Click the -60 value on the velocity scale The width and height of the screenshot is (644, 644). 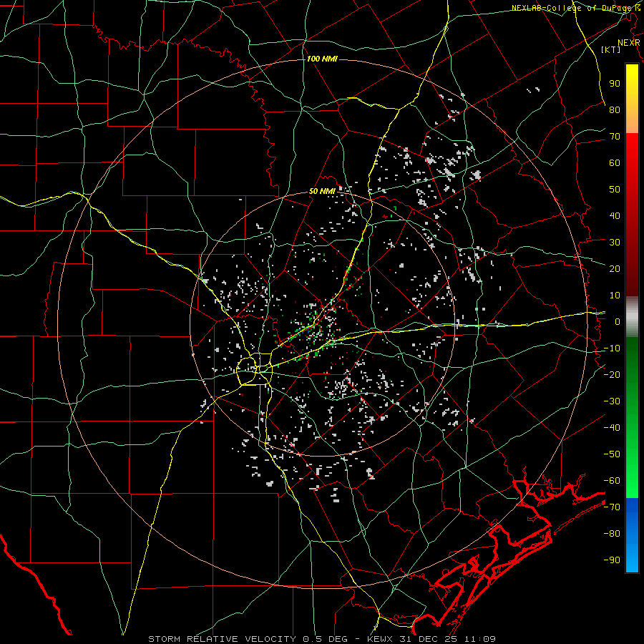(612, 481)
